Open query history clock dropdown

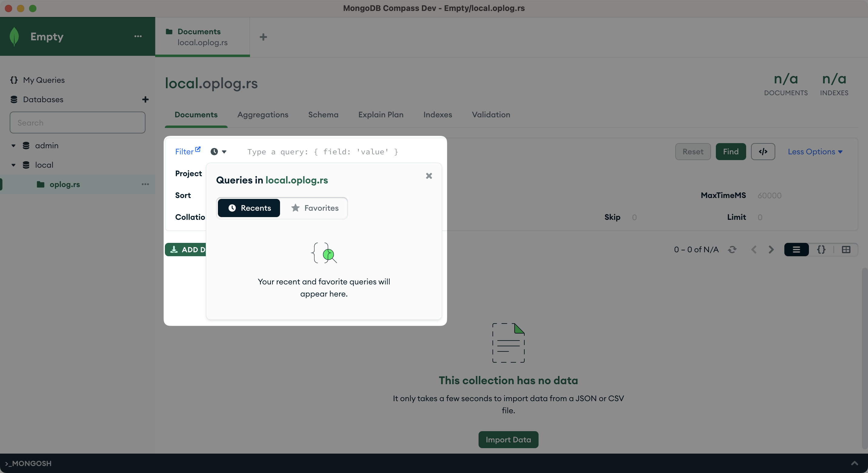218,152
